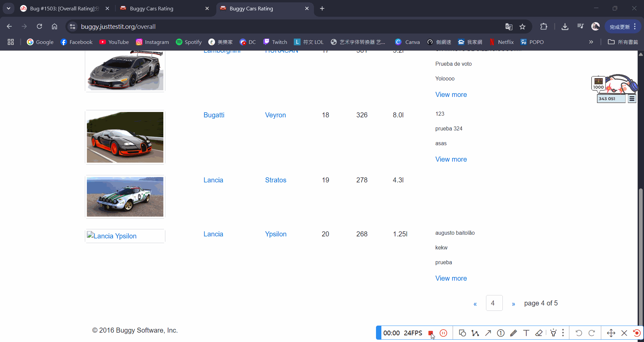Viewport: 644px width, 342px height.
Task: Click the 完成更新 update button
Action: pyautogui.click(x=623, y=26)
